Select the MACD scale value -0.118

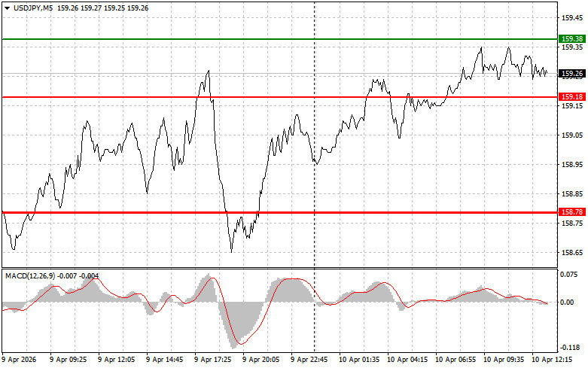tap(569, 348)
